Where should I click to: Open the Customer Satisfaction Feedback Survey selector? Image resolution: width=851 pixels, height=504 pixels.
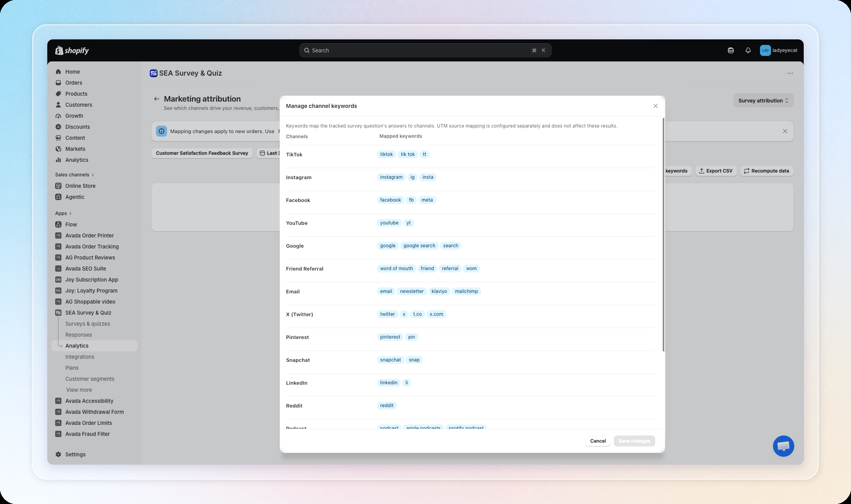coord(202,153)
